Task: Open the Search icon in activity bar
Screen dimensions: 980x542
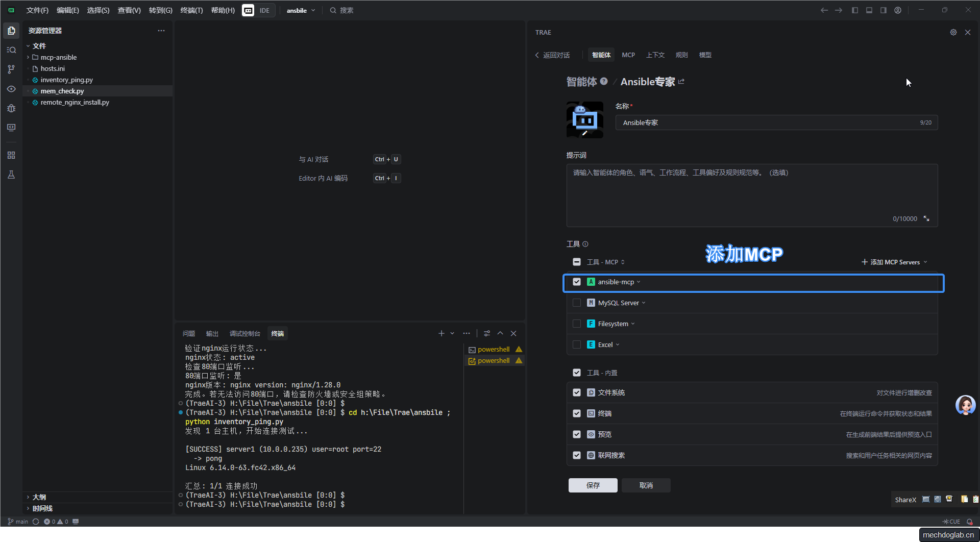Action: [x=11, y=50]
